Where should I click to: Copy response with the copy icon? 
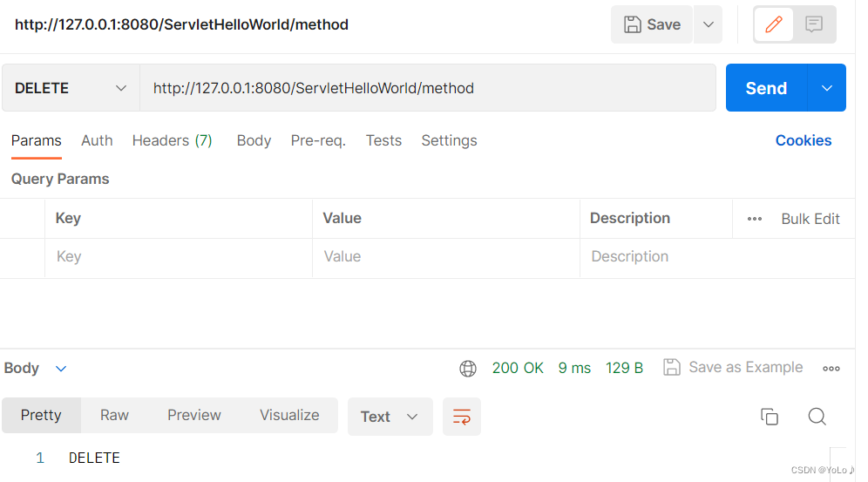[769, 416]
